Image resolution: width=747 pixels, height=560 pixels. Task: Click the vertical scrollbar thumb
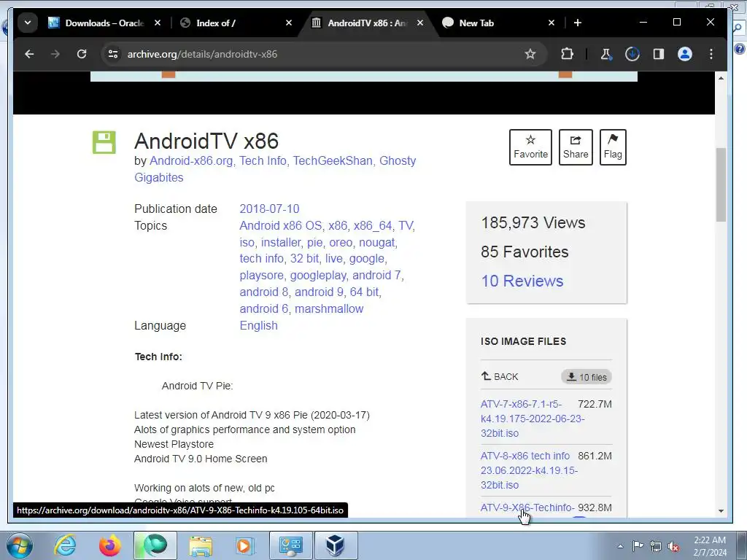coord(721,184)
